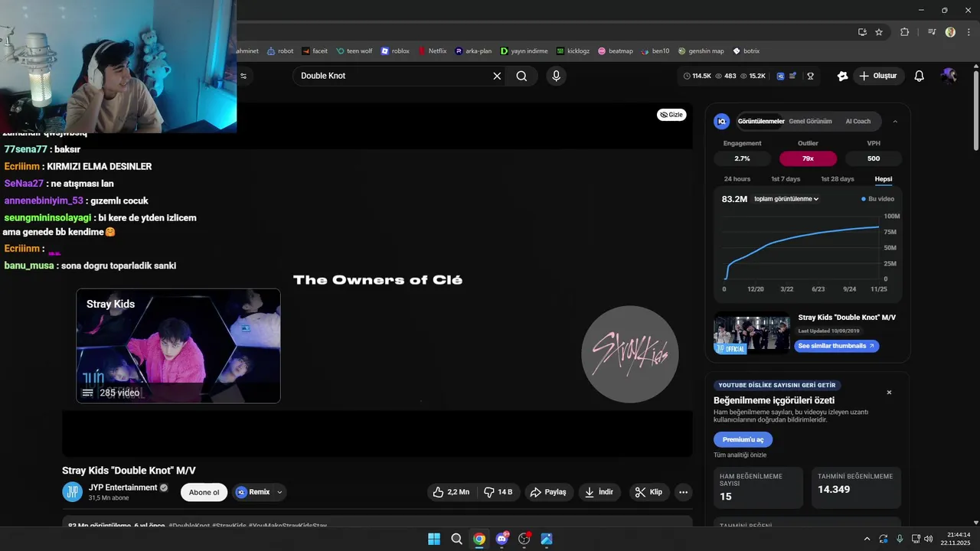Screen dimensions: 980x551
Task: Share the video with Paylaş
Action: (x=548, y=492)
